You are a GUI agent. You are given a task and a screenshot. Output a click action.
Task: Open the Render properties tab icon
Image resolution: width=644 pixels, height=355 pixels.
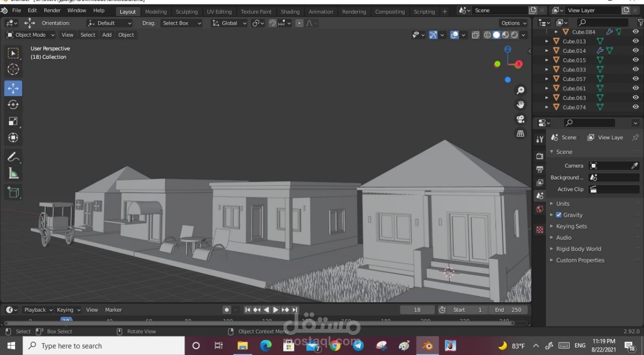(x=540, y=156)
